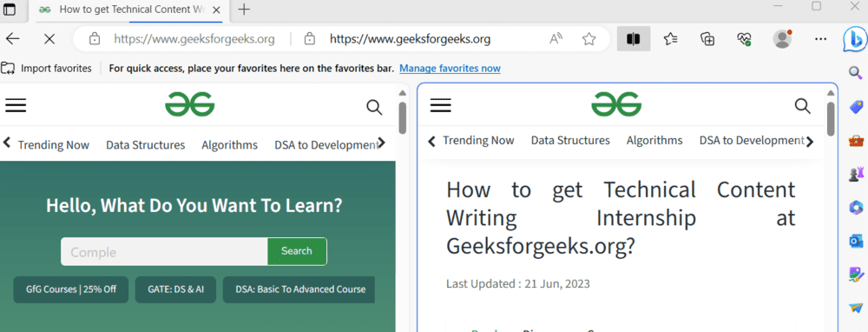Open hamburger menu in left pane
This screenshot has width=868, height=332.
tap(16, 105)
